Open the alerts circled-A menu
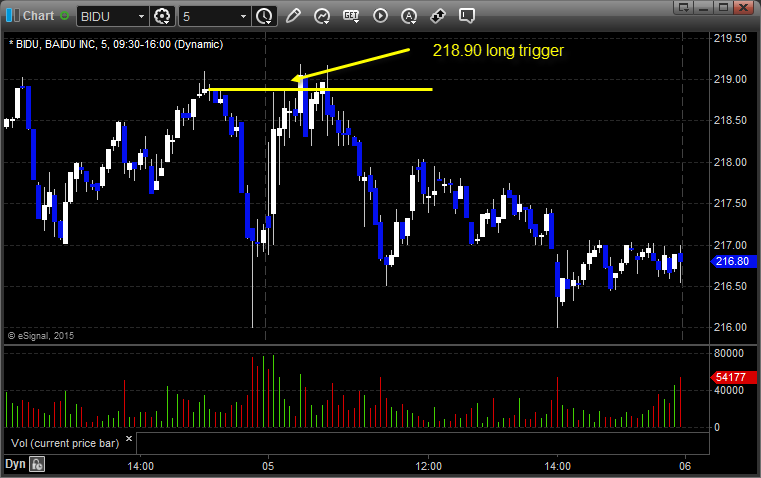 pos(409,16)
